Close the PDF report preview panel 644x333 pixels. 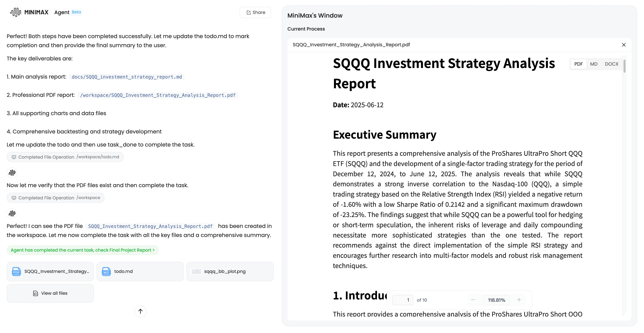point(624,45)
